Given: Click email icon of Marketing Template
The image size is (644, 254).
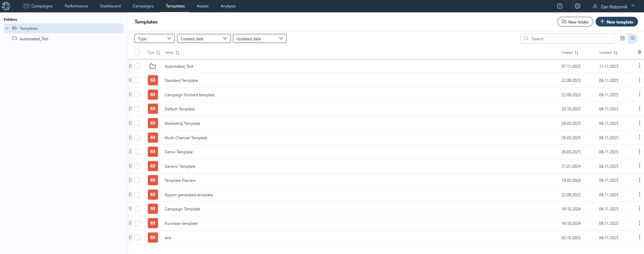Looking at the screenshot, I should point(153,123).
